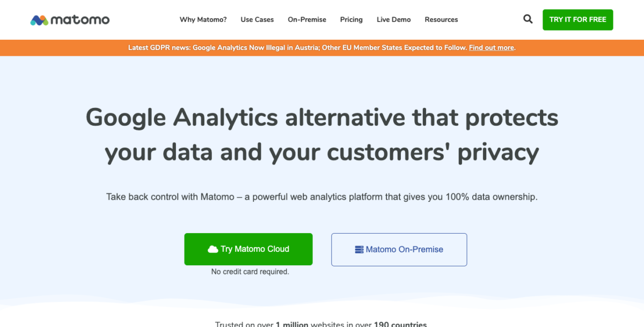Open Live Demo from the top navigation

click(x=393, y=19)
